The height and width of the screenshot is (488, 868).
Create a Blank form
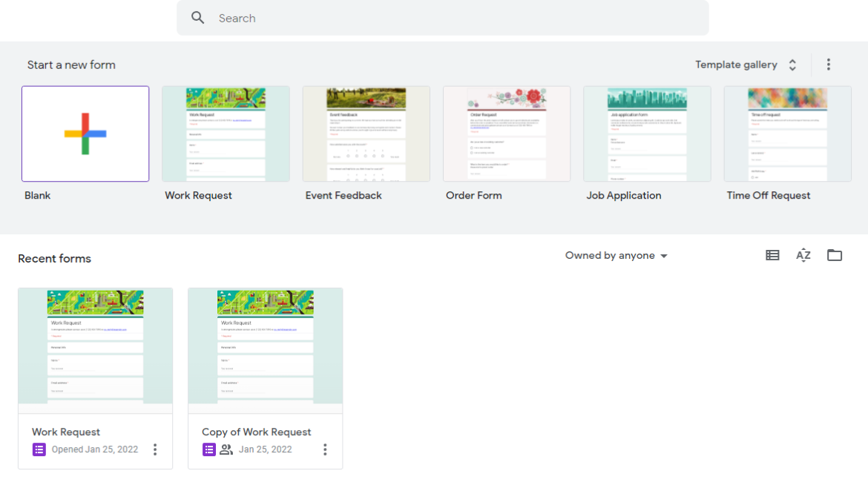pyautogui.click(x=85, y=133)
